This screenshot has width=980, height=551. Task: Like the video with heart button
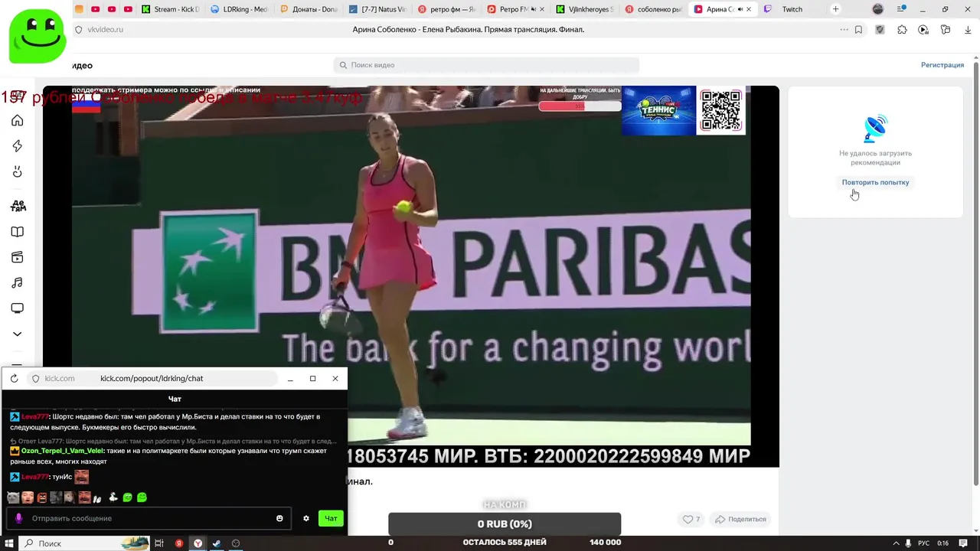[691, 519]
